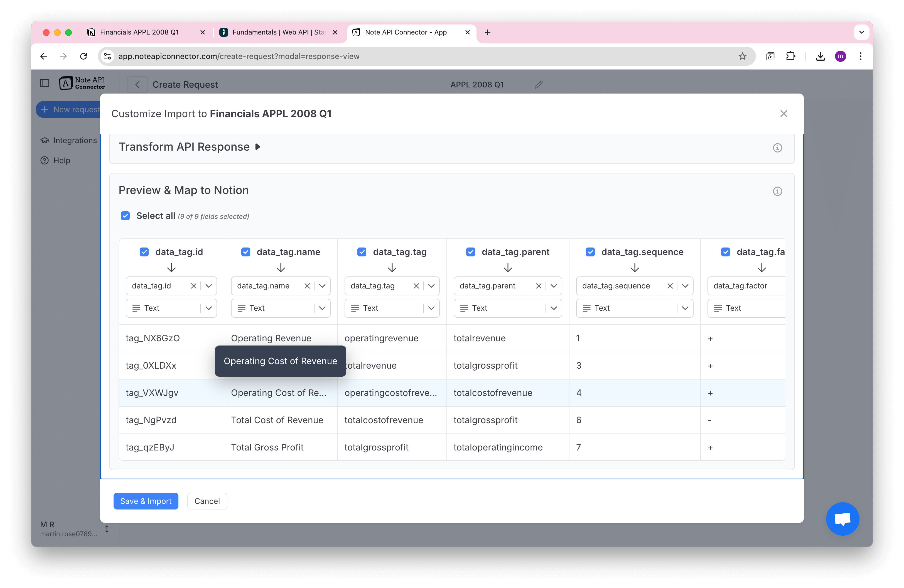Uncheck the Select all fields checkbox
Screen dimensions: 904x588
tap(125, 216)
